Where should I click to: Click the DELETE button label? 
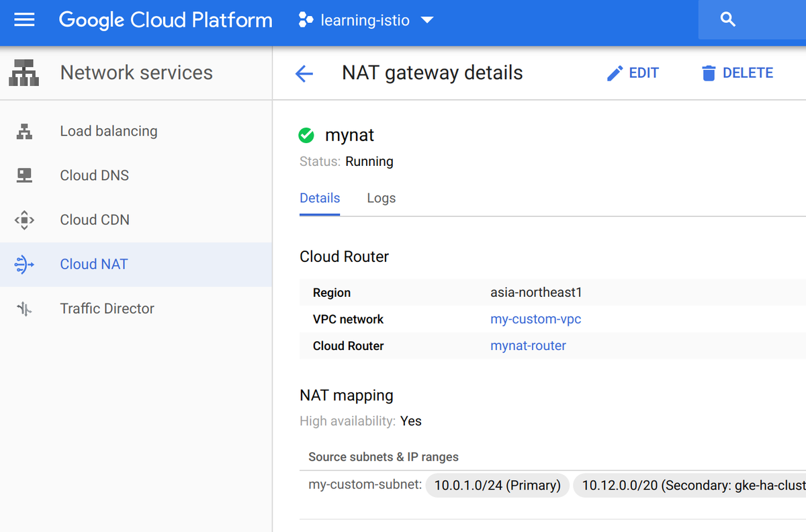(x=748, y=73)
